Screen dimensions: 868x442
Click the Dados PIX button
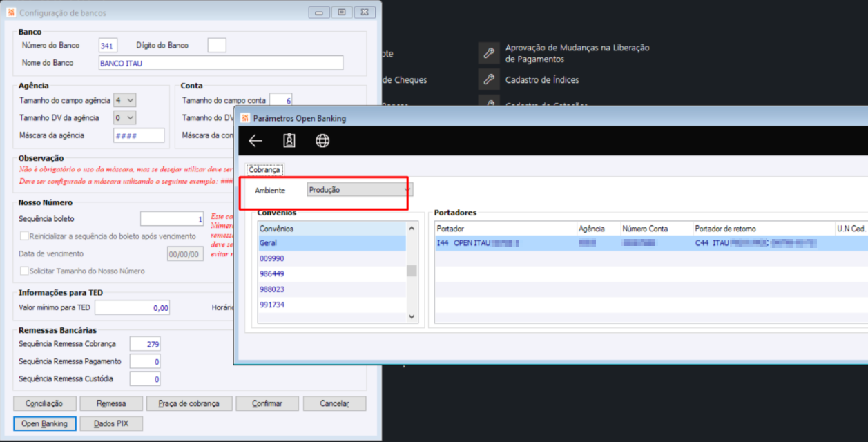[111, 423]
